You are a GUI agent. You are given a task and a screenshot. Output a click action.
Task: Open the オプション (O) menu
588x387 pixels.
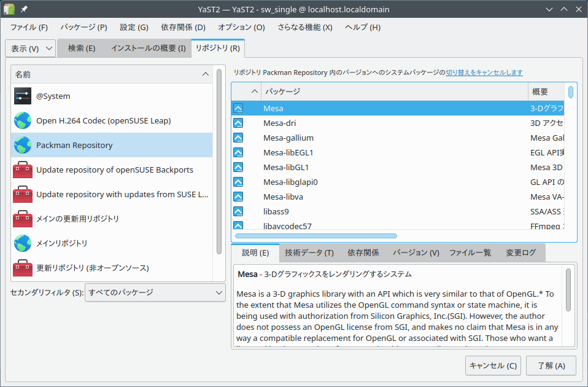click(241, 28)
